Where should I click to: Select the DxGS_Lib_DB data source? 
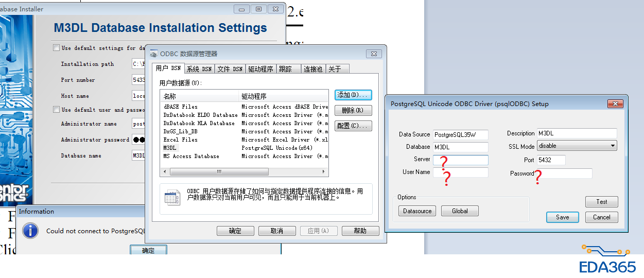tap(245, 131)
